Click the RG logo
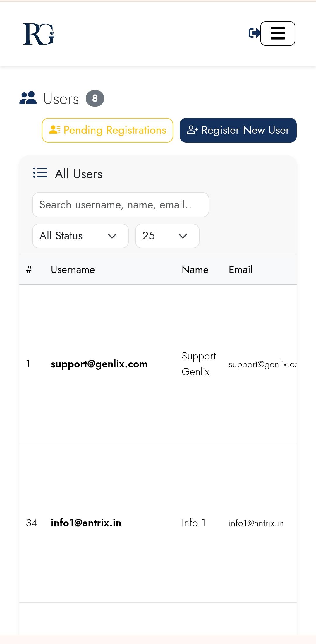This screenshot has width=316, height=644. [39, 34]
